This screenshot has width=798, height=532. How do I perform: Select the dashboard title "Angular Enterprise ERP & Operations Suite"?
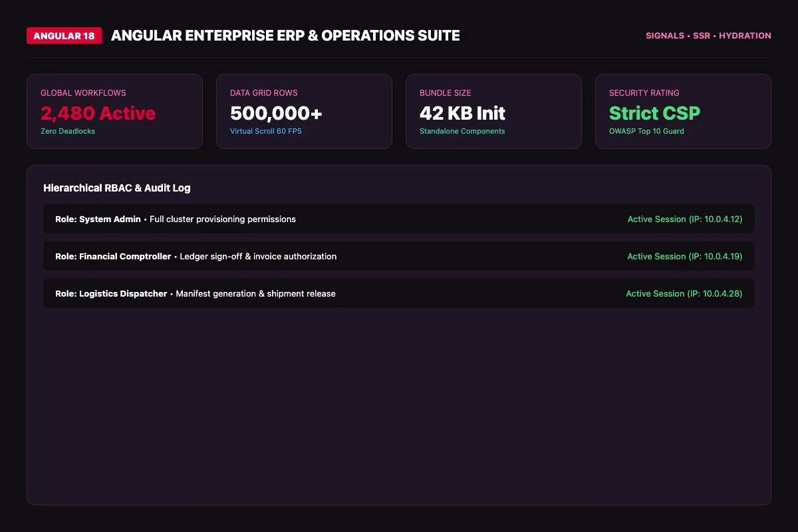coord(285,36)
